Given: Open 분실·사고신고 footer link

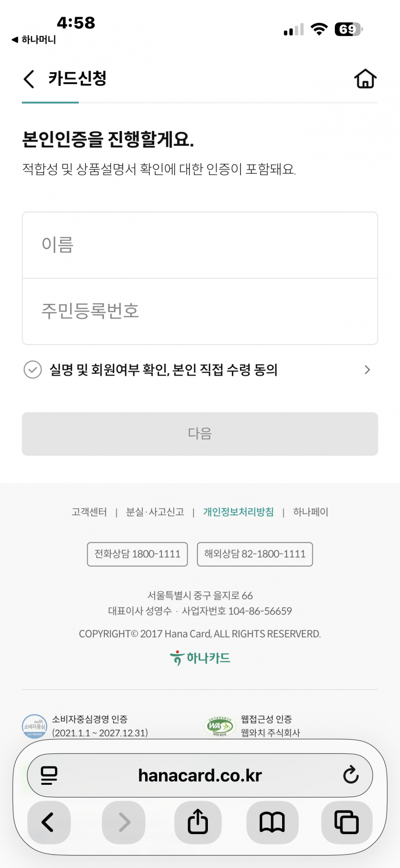Looking at the screenshot, I should (155, 512).
